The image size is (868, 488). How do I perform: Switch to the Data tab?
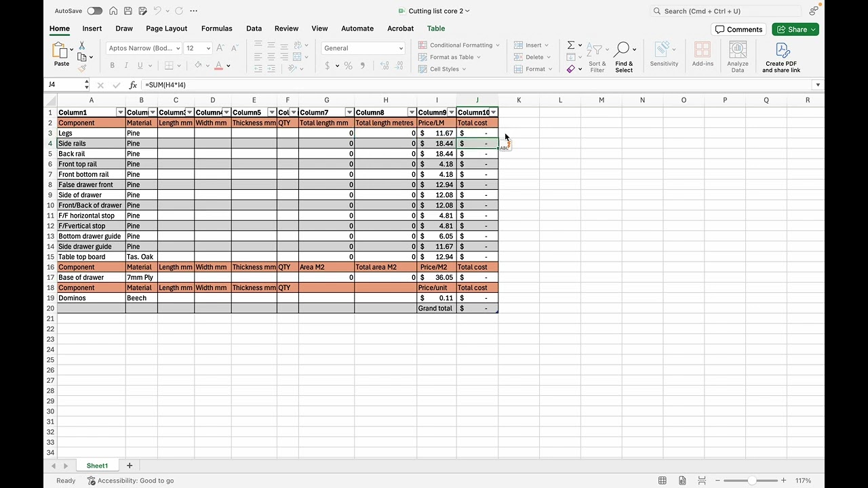coord(254,28)
